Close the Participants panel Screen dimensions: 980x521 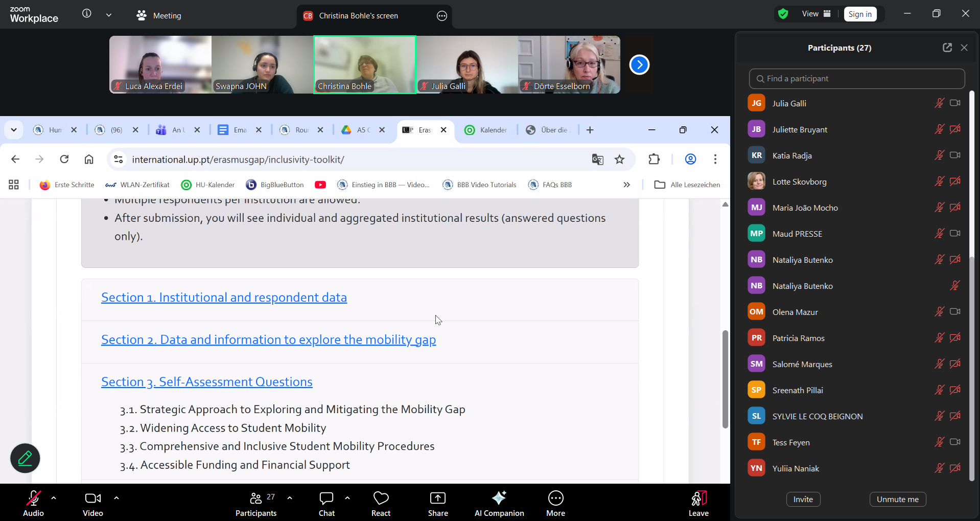click(964, 48)
